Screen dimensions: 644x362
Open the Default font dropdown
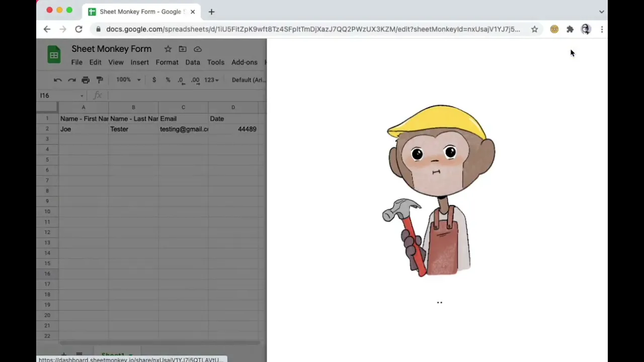tap(248, 80)
